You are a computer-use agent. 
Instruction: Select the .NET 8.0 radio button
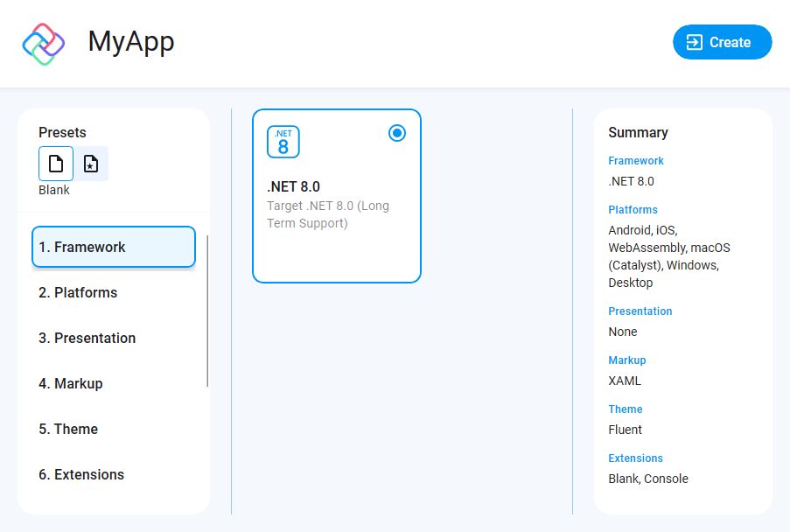[397, 133]
